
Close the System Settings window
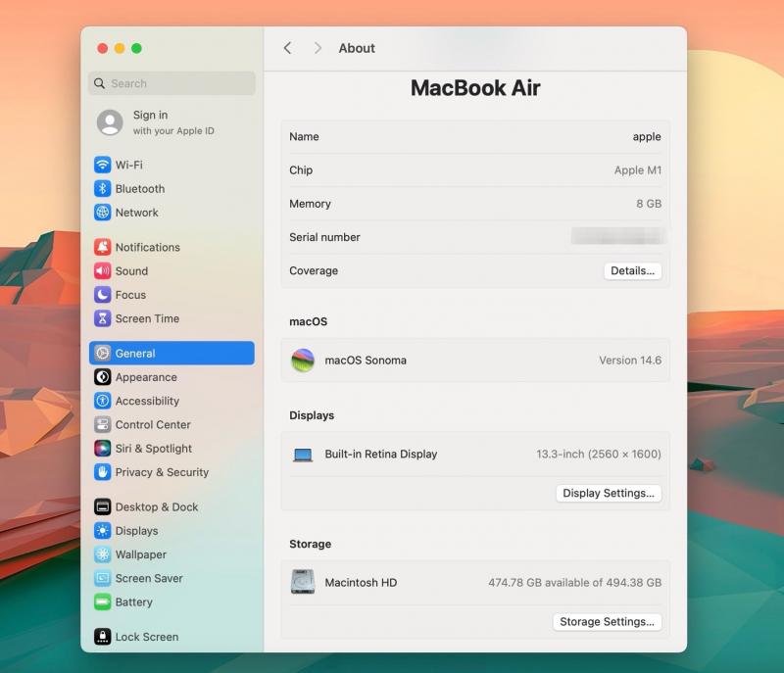click(103, 48)
